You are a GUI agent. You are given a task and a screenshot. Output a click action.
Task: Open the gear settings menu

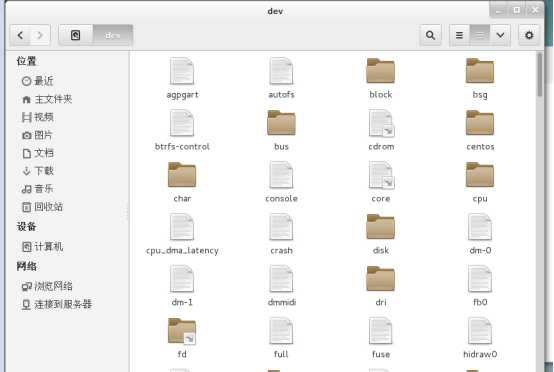(529, 35)
